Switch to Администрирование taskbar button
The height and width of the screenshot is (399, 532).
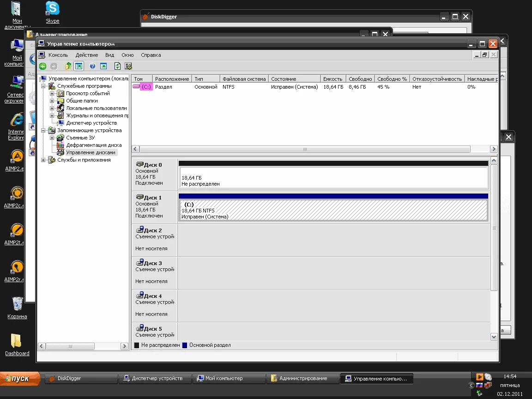[302, 378]
